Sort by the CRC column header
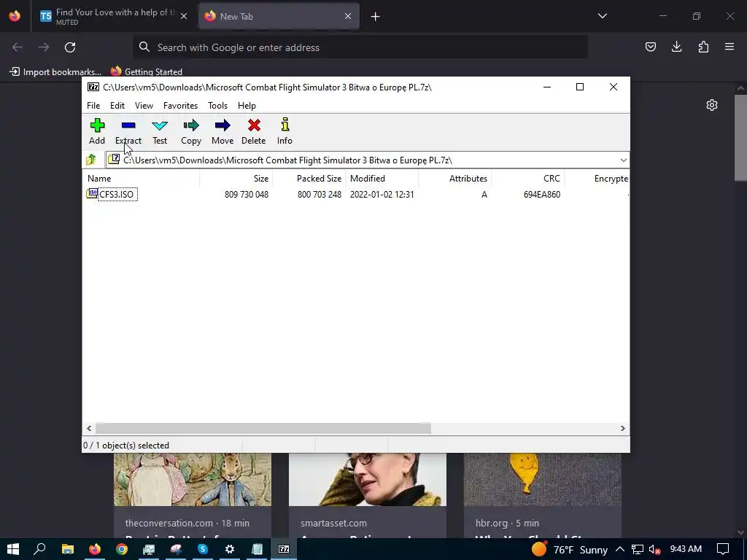The height and width of the screenshot is (560, 747). click(528, 179)
